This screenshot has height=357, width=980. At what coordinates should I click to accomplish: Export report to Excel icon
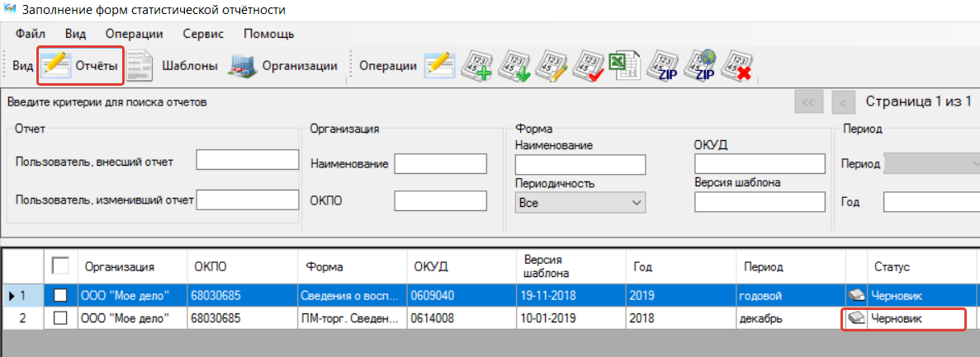[624, 65]
